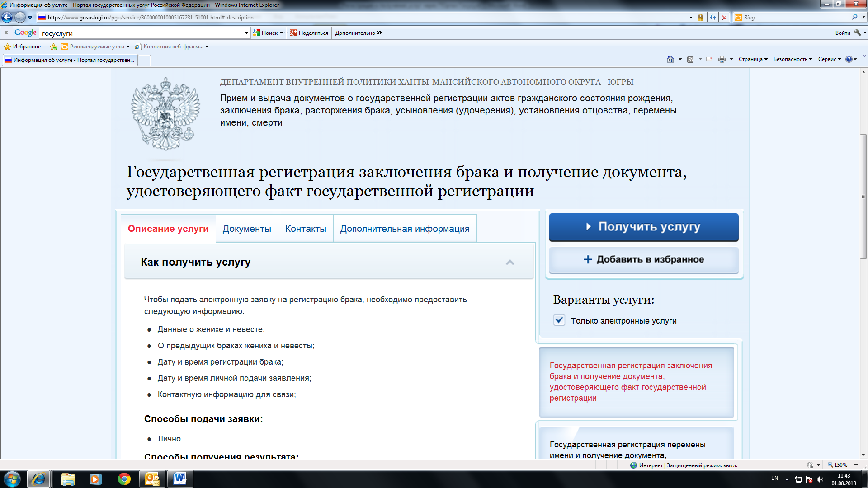Screen dimensions: 868x488
Task: Open Outlook from the taskbar
Action: [152, 479]
